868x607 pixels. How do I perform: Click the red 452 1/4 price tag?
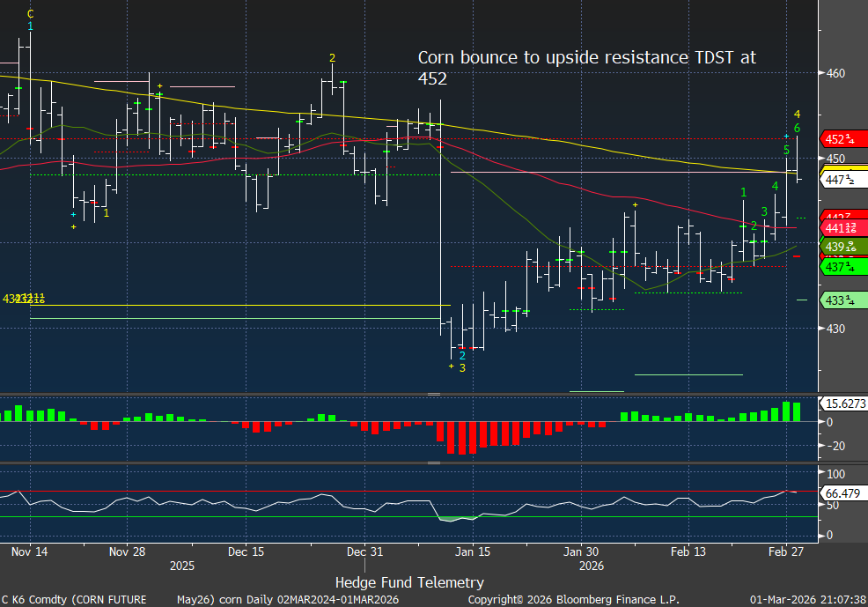coord(843,139)
